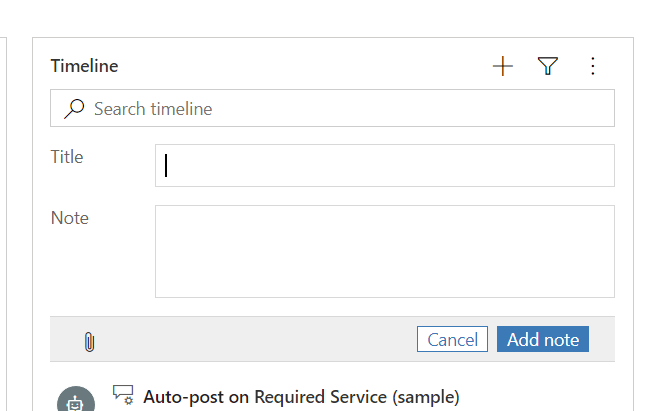Viewport: 657px width, 411px height.
Task: Click blank header space right of Timeline heading
Action: (300, 66)
